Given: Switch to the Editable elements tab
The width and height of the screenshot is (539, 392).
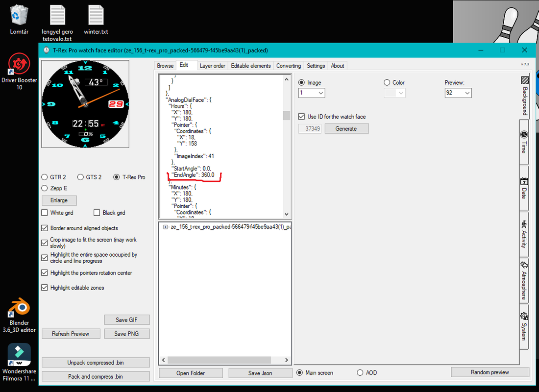Looking at the screenshot, I should [251, 66].
